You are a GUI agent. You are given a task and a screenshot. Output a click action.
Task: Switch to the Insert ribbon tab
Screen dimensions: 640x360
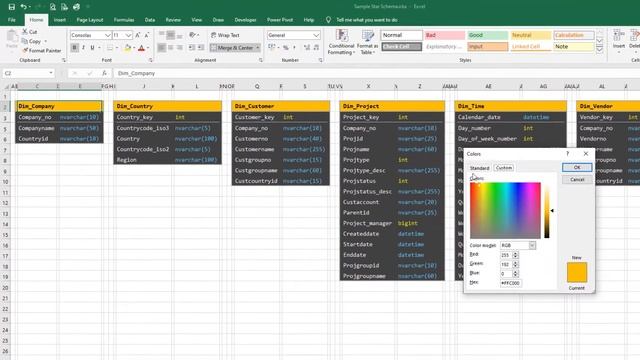[x=60, y=20]
